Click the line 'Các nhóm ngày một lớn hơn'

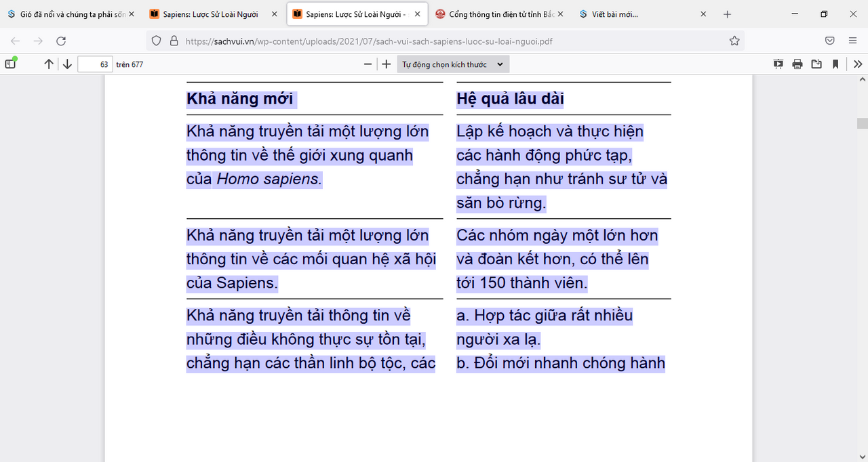pyautogui.click(x=557, y=236)
